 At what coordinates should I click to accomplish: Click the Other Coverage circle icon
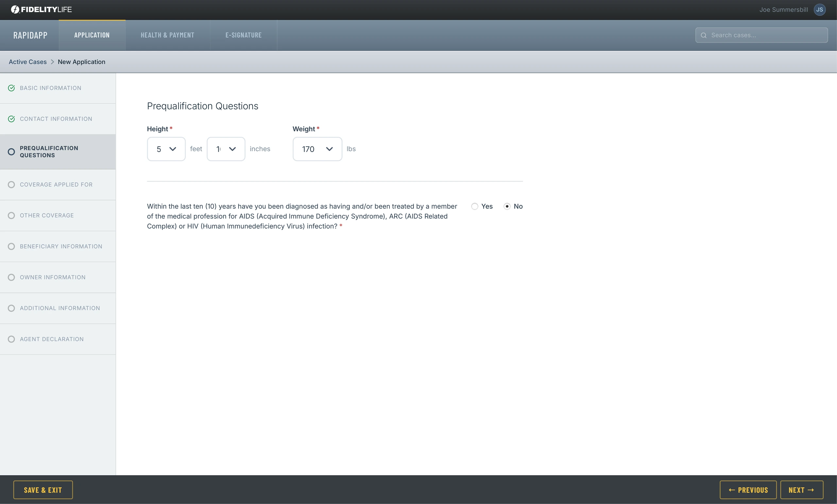tap(11, 216)
